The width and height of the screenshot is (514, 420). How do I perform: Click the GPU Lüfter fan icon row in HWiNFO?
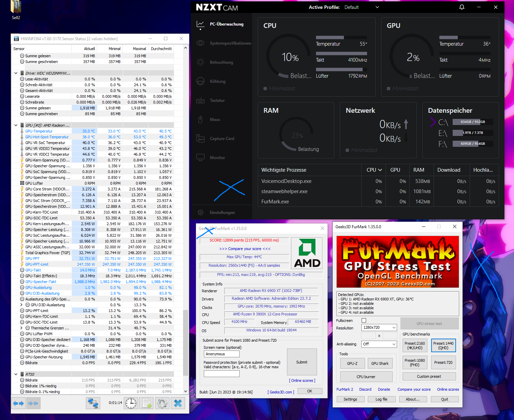pos(22,183)
